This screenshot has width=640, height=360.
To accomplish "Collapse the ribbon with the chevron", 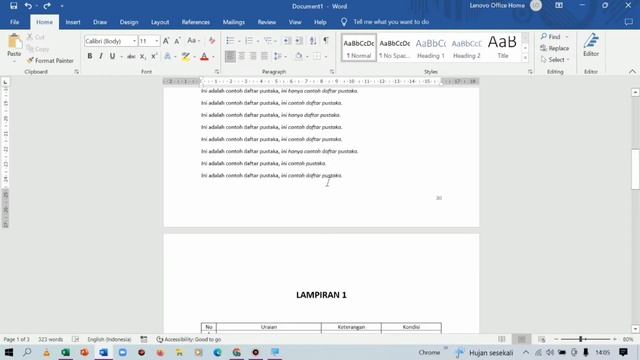I will coord(632,71).
